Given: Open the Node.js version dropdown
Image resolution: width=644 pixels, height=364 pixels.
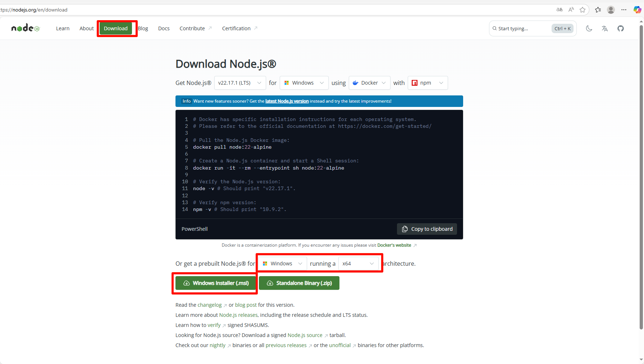Looking at the screenshot, I should pos(240,83).
